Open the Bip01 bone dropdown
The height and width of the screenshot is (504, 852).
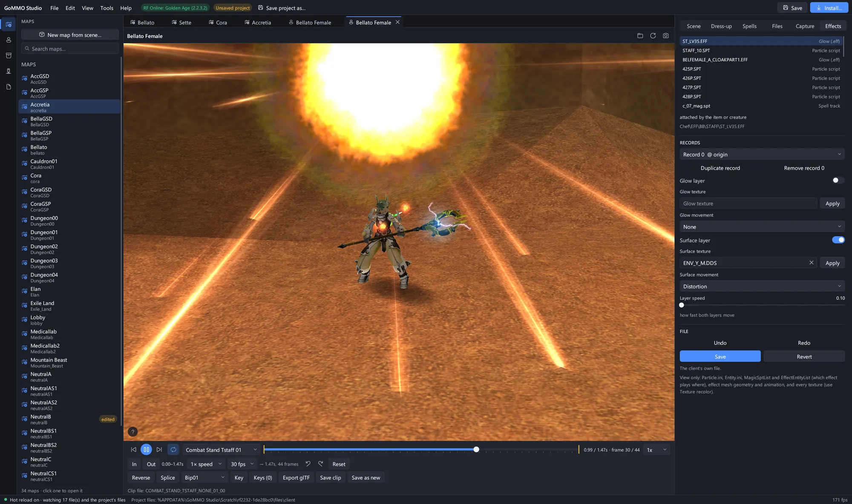tap(204, 478)
